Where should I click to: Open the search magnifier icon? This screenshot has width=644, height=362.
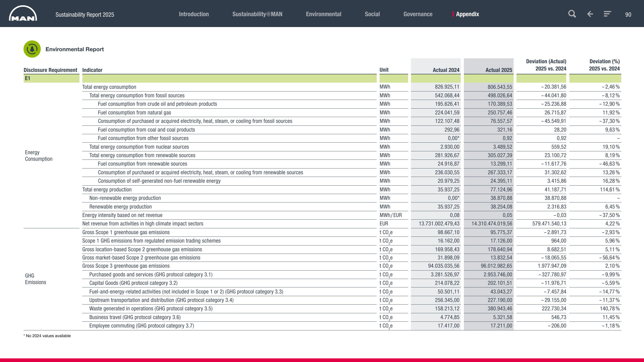click(572, 14)
